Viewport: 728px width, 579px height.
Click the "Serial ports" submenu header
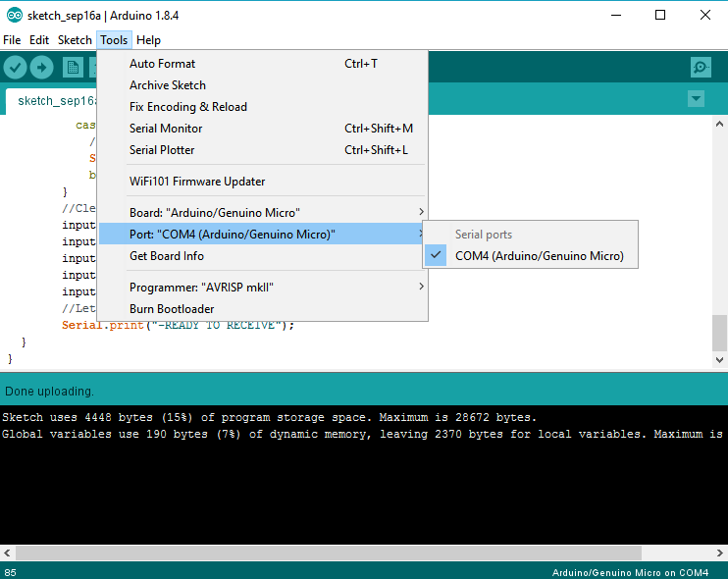coord(484,235)
